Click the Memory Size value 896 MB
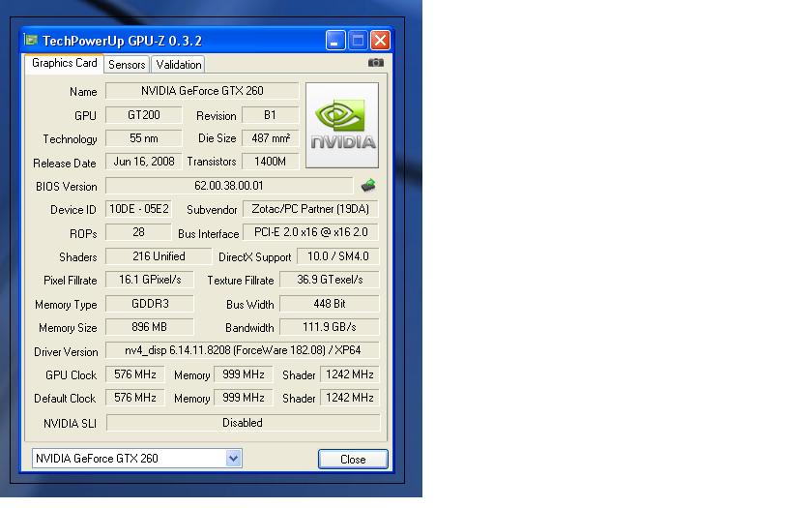Viewport: 812px width, 508px height. [150, 327]
